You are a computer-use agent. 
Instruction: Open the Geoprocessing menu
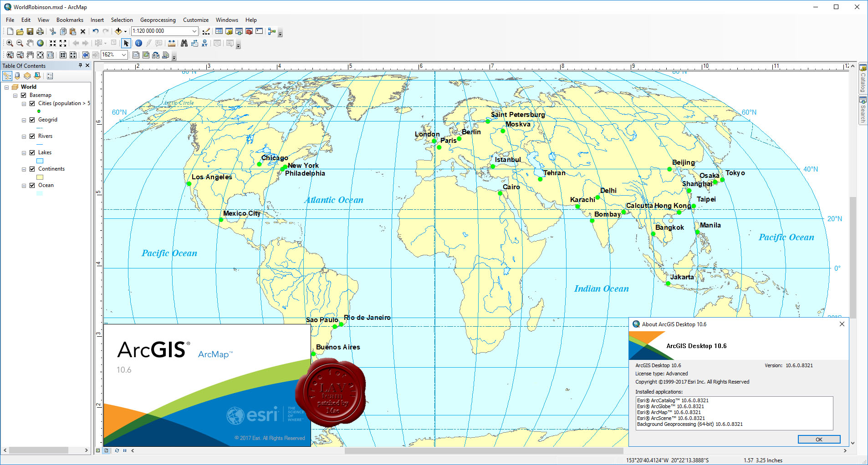[x=158, y=20]
